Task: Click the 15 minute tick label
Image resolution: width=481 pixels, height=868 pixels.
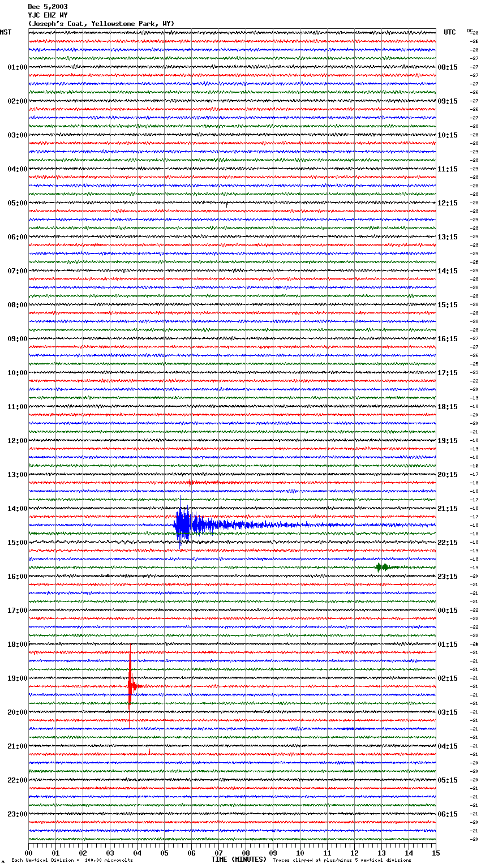Action: (436, 853)
